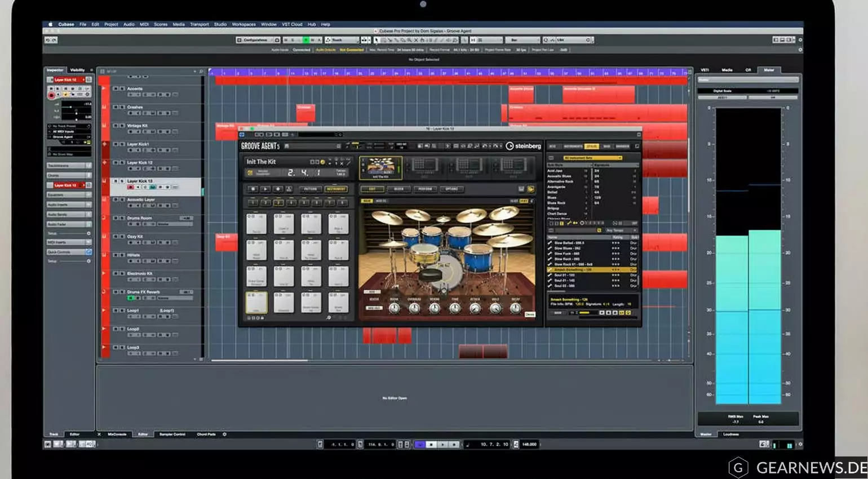This screenshot has width=868, height=479.
Task: Click the Steinberg logo in Groove Agent
Action: point(523,146)
